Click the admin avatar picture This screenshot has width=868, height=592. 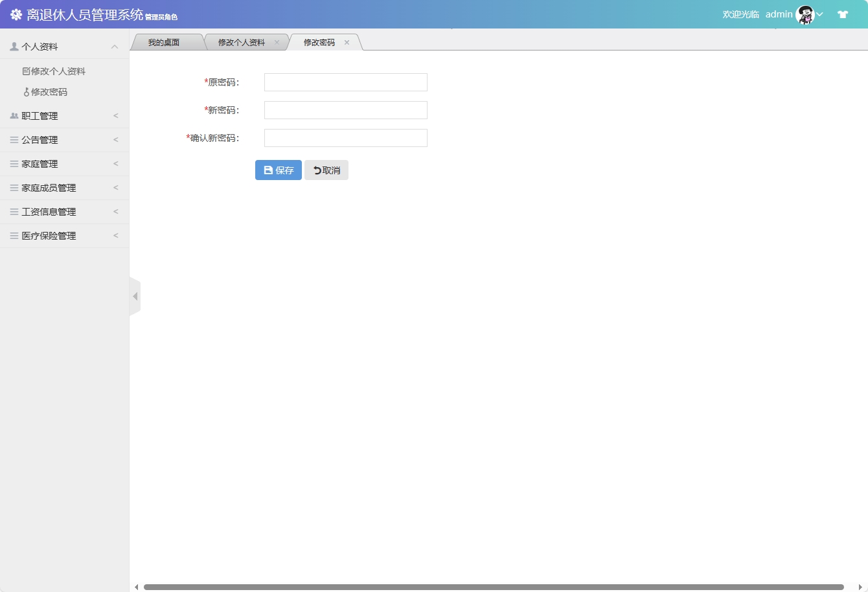[805, 14]
